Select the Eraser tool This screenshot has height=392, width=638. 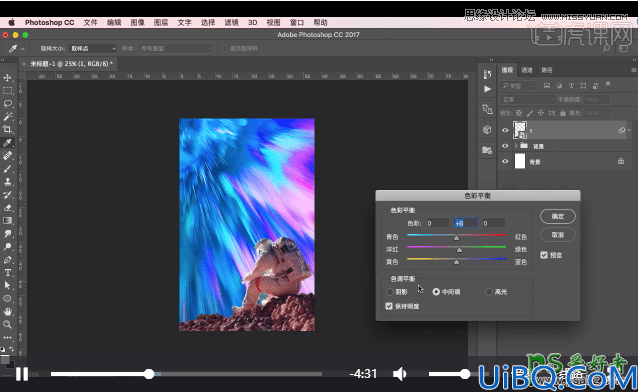pos(7,208)
